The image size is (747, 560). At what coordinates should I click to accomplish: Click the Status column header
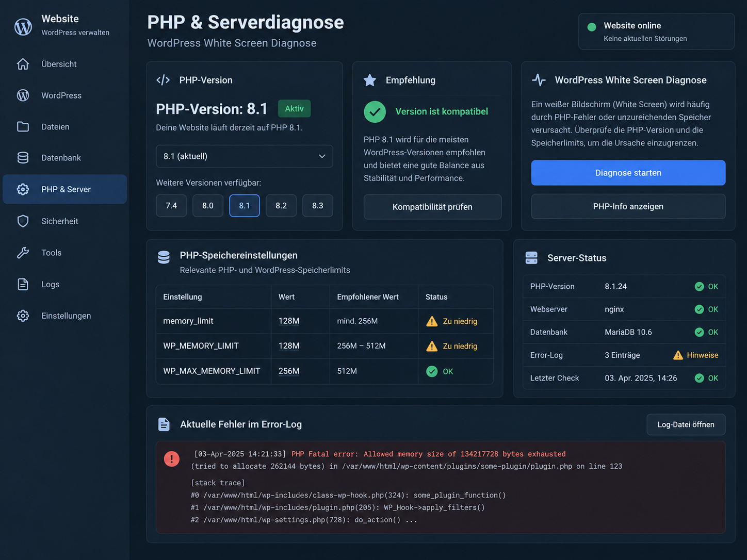[436, 297]
